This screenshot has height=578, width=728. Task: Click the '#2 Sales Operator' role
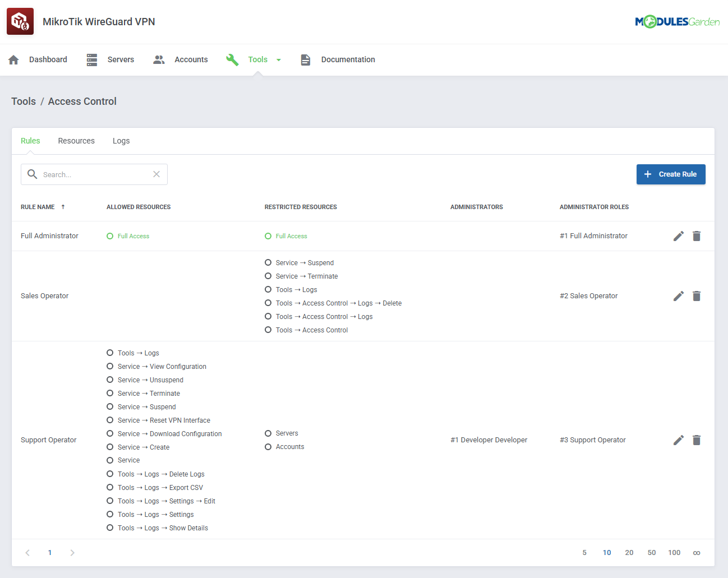(x=588, y=296)
